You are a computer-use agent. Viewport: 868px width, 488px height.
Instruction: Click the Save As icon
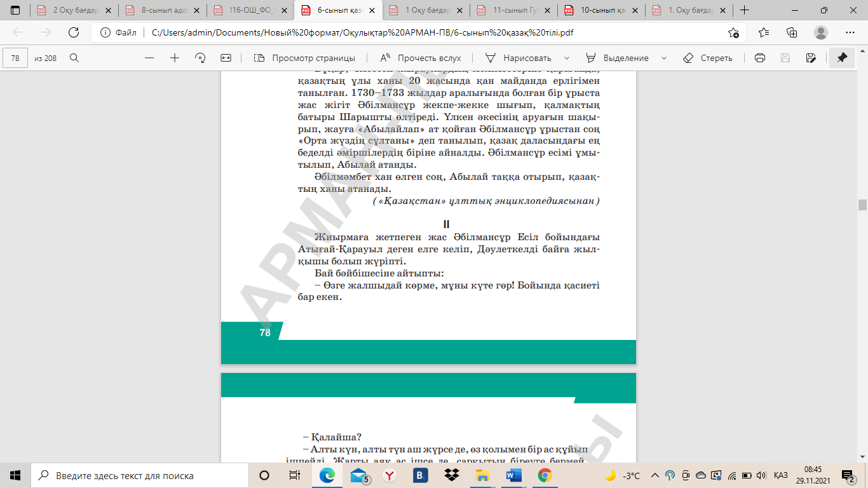click(810, 58)
